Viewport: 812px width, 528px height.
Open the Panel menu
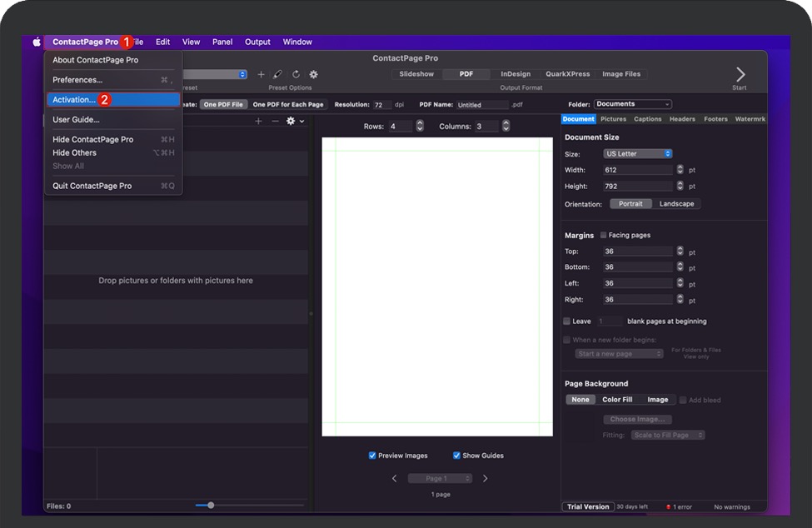(222, 42)
